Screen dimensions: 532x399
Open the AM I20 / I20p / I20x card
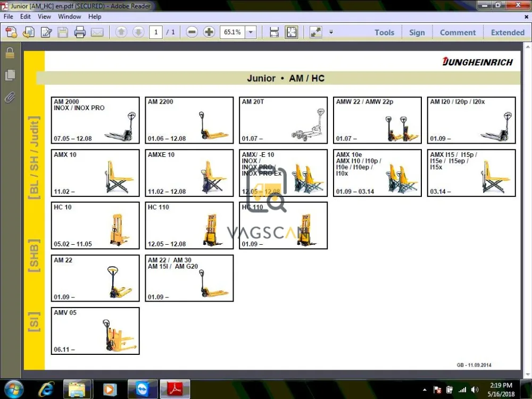[471, 120]
